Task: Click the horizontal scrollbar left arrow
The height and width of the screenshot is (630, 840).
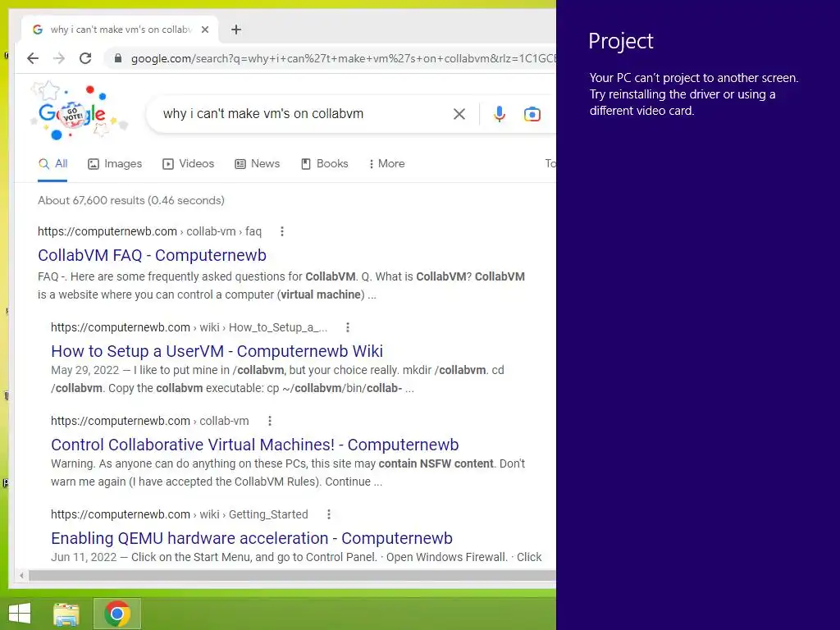Action: pyautogui.click(x=21, y=575)
